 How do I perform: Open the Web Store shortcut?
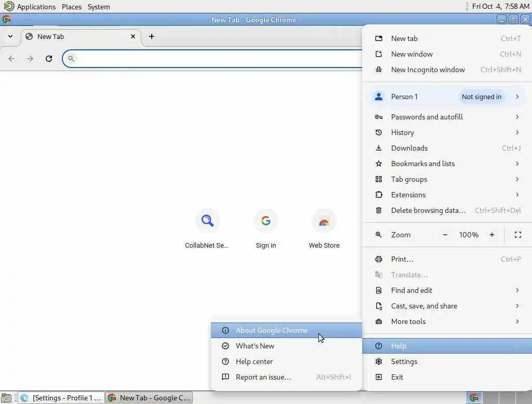click(x=324, y=221)
